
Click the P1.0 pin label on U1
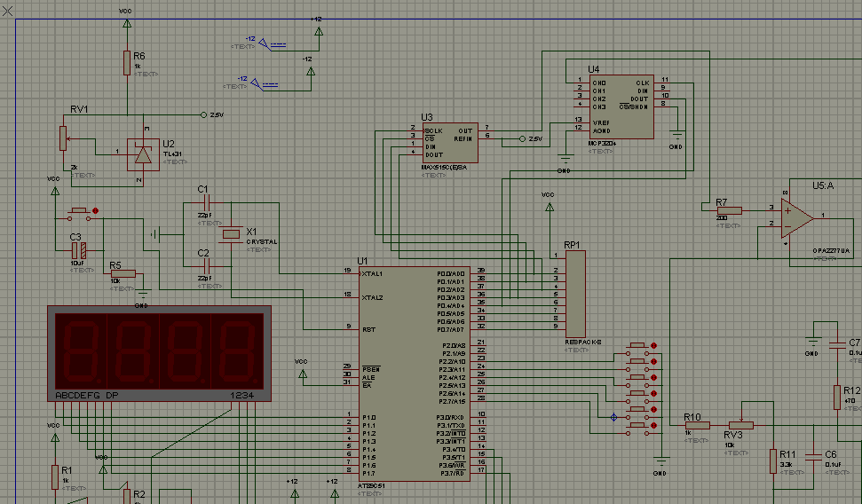[369, 418]
